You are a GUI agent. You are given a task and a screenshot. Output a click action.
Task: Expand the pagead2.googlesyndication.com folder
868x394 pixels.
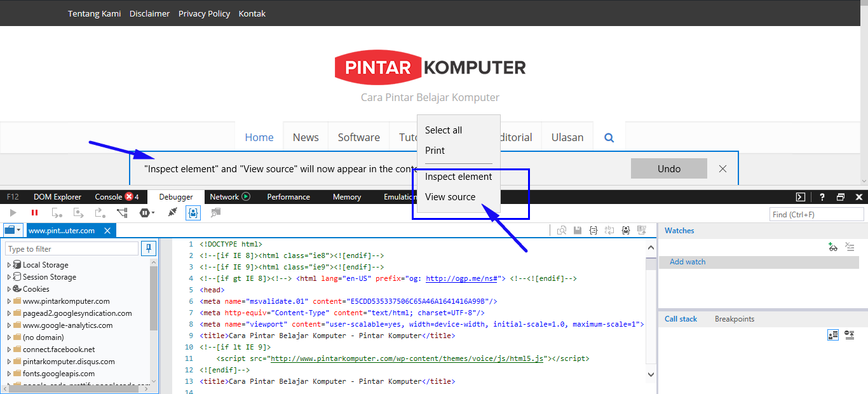point(9,313)
